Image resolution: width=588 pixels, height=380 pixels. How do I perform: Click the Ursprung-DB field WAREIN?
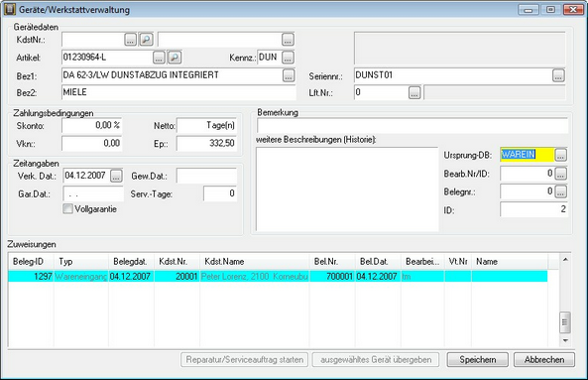(528, 155)
